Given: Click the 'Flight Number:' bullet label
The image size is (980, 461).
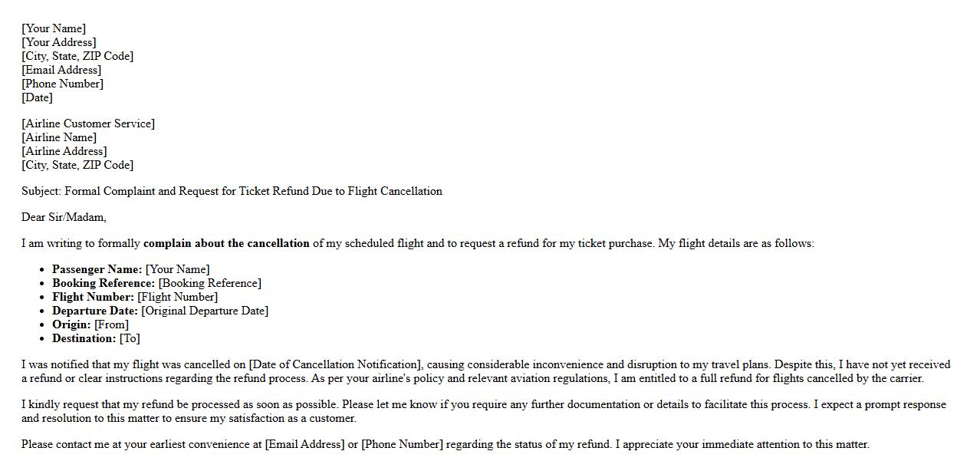Looking at the screenshot, I should coord(93,297).
